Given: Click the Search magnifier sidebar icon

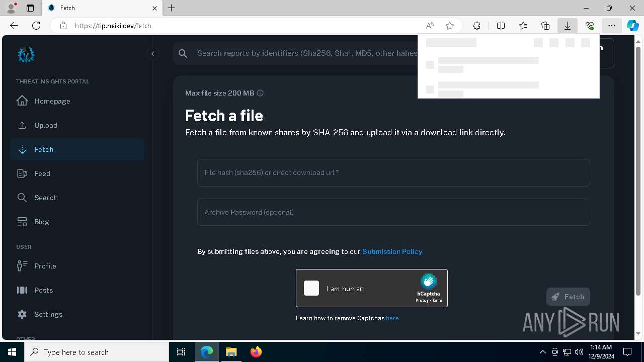Looking at the screenshot, I should (x=22, y=198).
